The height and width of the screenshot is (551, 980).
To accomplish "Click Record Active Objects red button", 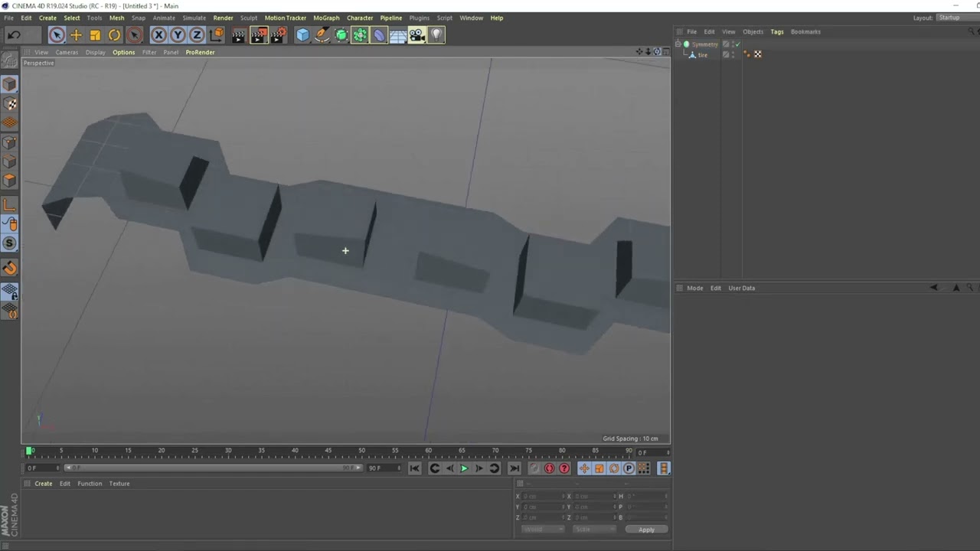I will [534, 468].
